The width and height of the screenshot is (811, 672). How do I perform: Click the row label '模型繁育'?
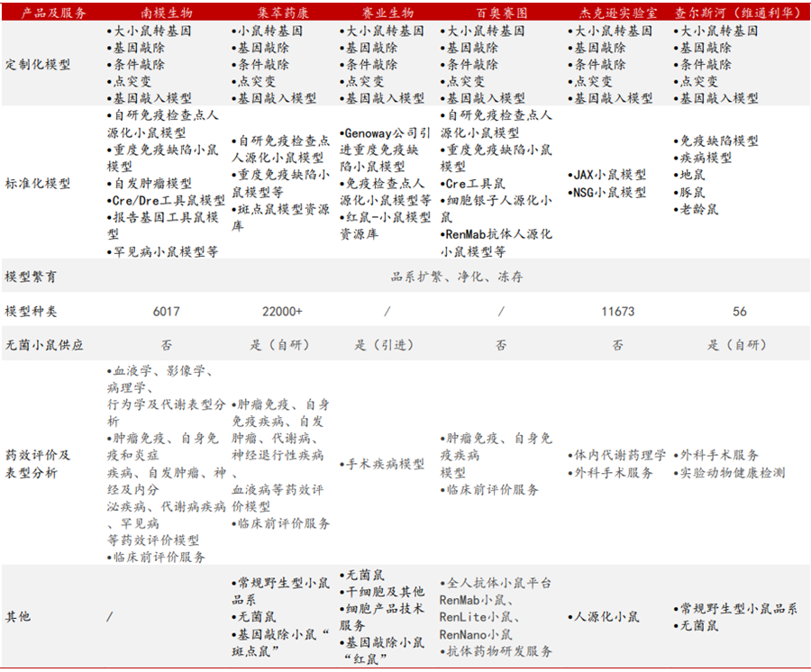31,277
